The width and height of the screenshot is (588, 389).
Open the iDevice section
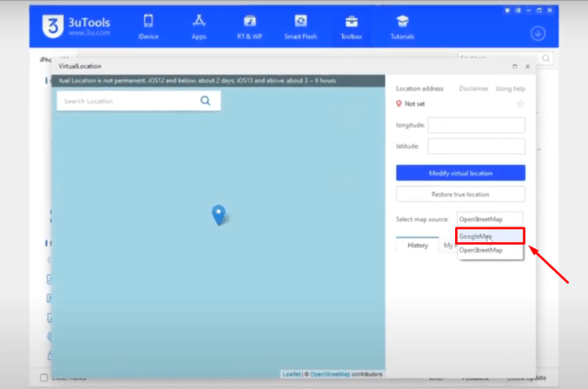[x=149, y=27]
